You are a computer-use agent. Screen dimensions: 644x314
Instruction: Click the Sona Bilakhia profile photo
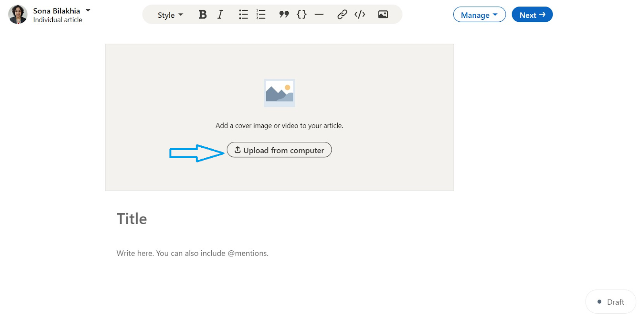coord(18,14)
